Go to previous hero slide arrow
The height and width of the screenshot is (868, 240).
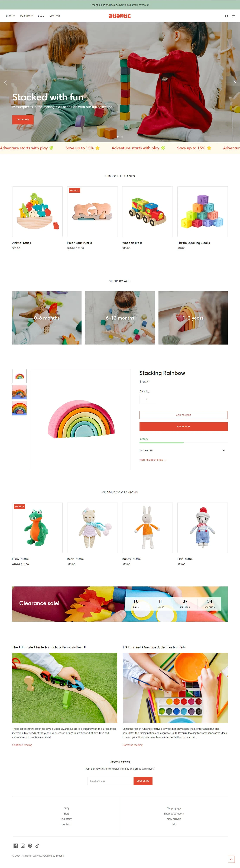(x=5, y=83)
